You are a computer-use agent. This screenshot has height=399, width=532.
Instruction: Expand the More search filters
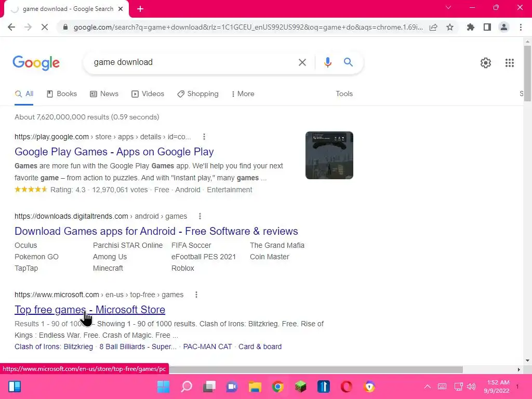point(243,94)
